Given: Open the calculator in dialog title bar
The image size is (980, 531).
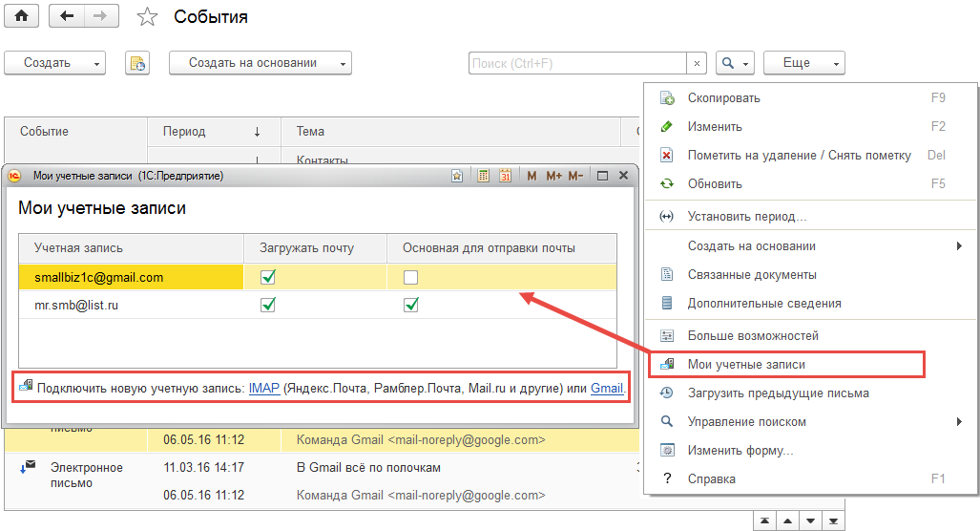Looking at the screenshot, I should [483, 176].
